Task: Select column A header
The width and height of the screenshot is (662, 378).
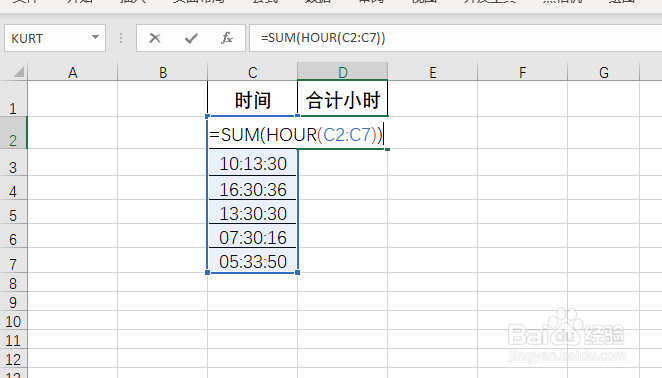Action: (73, 72)
